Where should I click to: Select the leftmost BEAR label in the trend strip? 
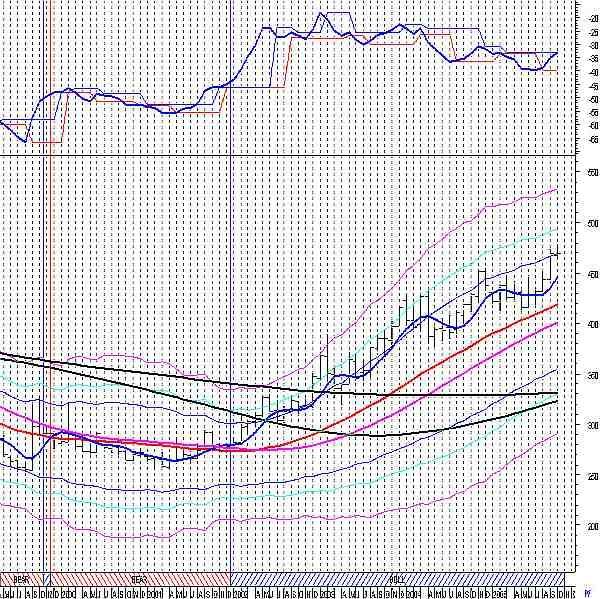pyautogui.click(x=20, y=578)
